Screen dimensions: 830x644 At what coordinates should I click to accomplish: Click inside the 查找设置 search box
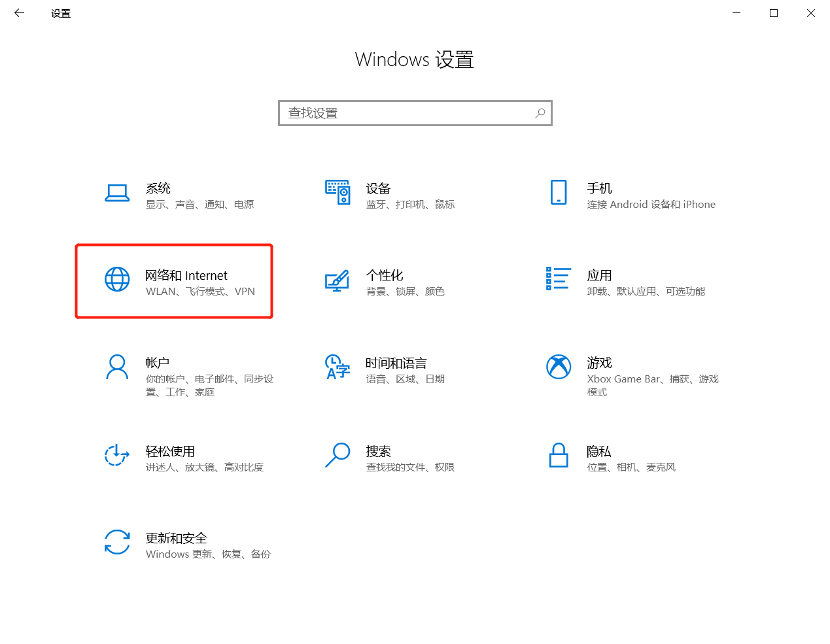pos(406,113)
